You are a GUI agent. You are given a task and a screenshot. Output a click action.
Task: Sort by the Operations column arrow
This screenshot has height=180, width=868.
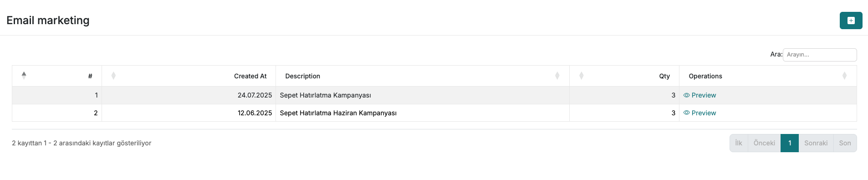(844, 76)
